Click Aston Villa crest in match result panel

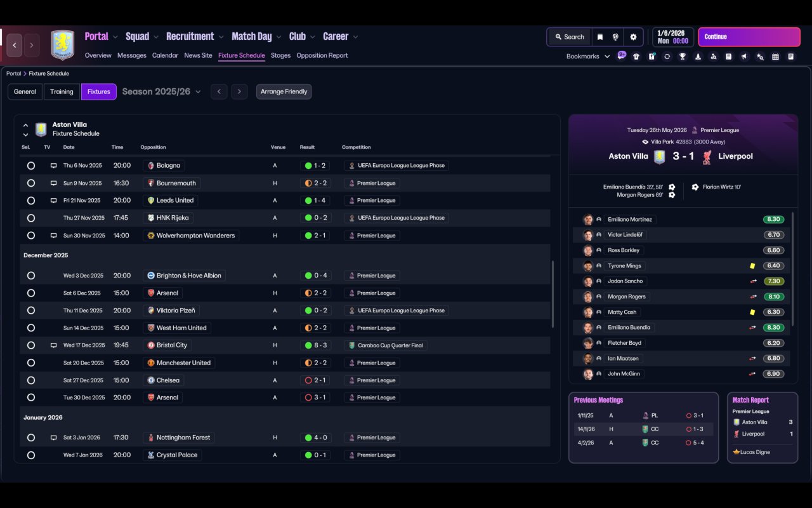[x=659, y=156]
